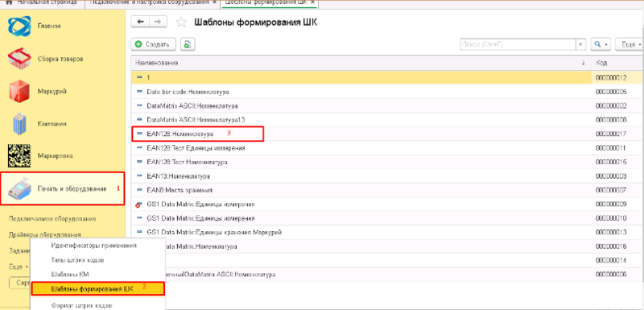Click code cell 000000013
Screen dimensions: 644x310
(x=611, y=233)
